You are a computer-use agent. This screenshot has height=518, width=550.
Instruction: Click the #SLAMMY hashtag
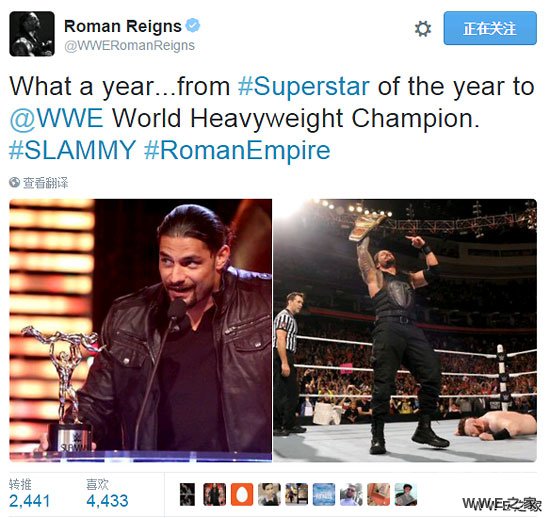[72, 150]
